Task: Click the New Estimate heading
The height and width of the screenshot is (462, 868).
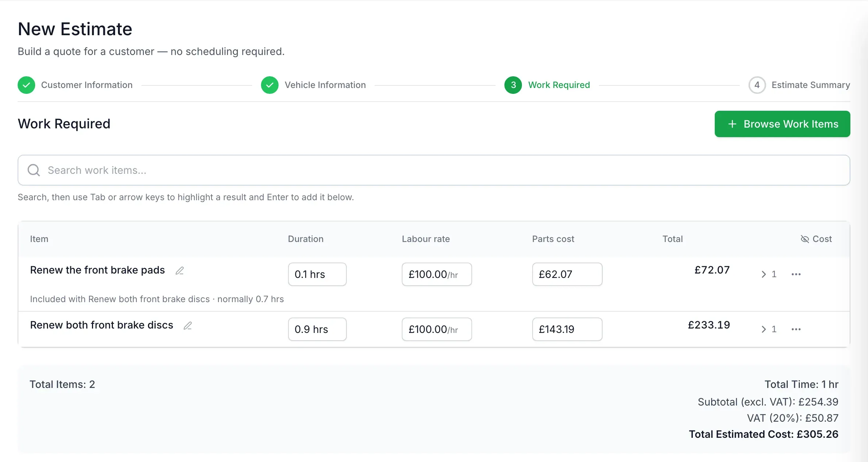Action: pyautogui.click(x=75, y=29)
